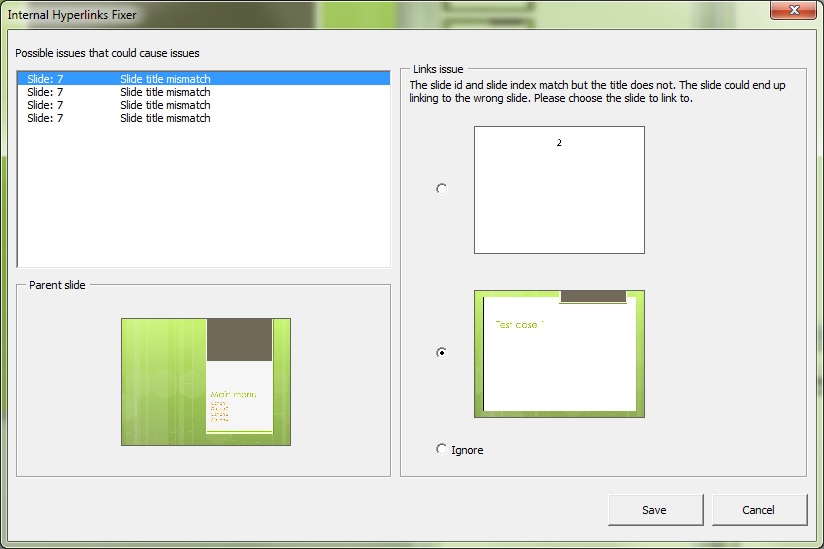The image size is (824, 549).
Task: Close the Internal Hyperlinks Fixer dialog
Action: 794,10
